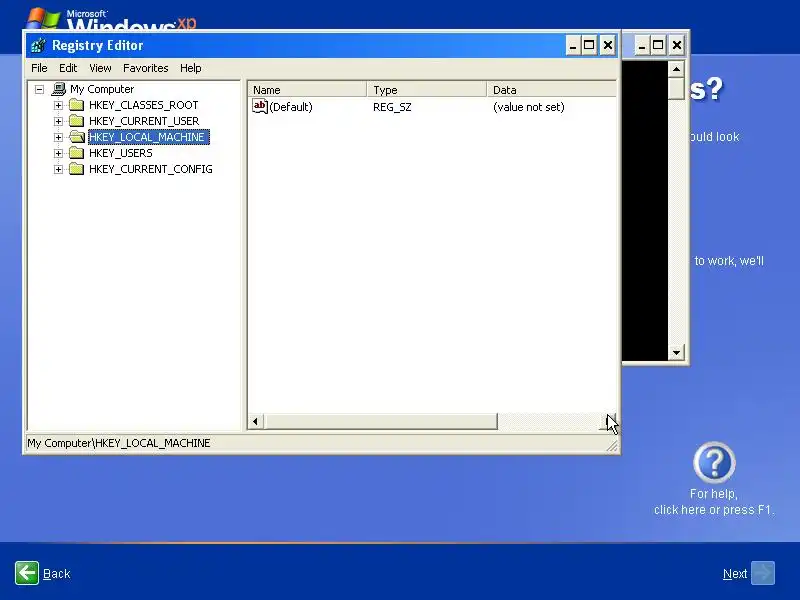The height and width of the screenshot is (600, 800).
Task: Select HKEY_CURRENT_CONFIG tree label
Action: pos(151,169)
